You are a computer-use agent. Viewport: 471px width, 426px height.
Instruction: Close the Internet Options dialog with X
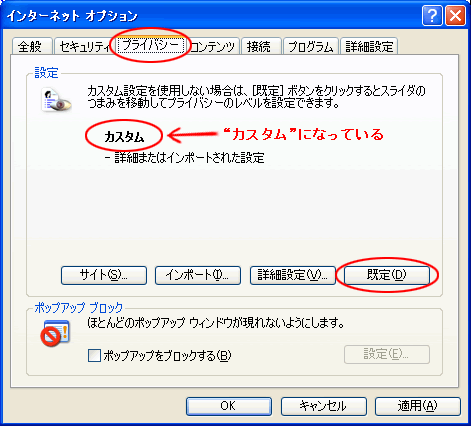pyautogui.click(x=455, y=16)
